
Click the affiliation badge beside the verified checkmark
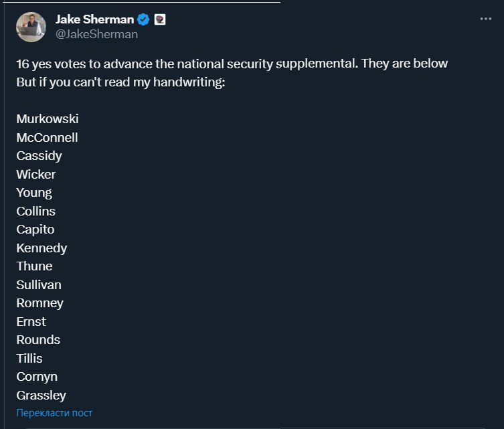tap(159, 19)
